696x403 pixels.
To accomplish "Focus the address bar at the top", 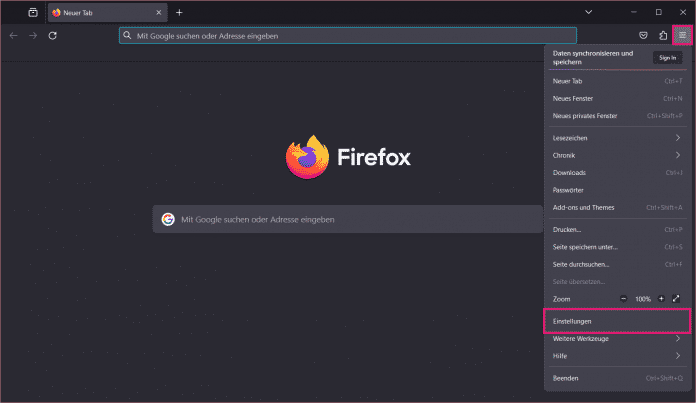I will [345, 35].
